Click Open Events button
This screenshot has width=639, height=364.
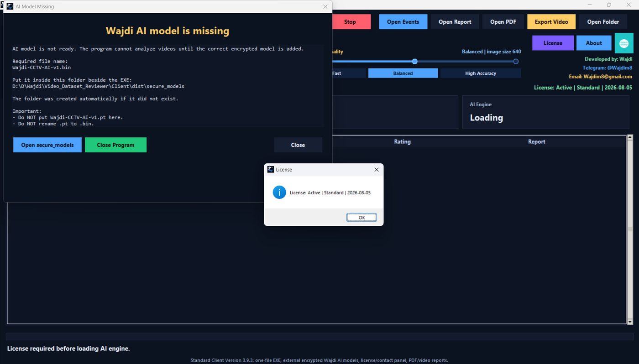[403, 22]
